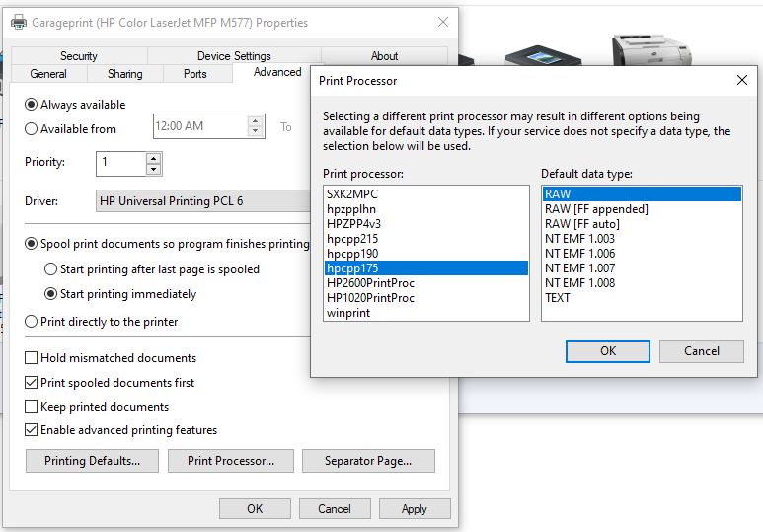Select the dark flatbed printer thumbnail in background

pos(543,55)
